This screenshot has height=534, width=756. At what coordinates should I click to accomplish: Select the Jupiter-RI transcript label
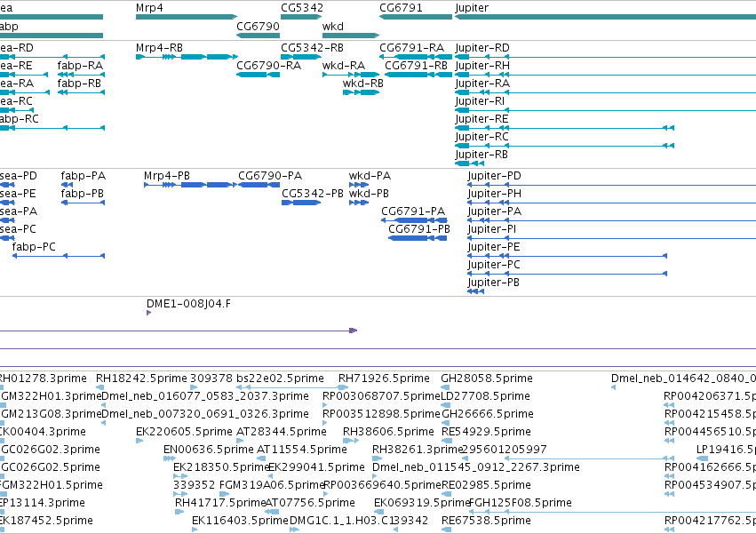click(480, 101)
